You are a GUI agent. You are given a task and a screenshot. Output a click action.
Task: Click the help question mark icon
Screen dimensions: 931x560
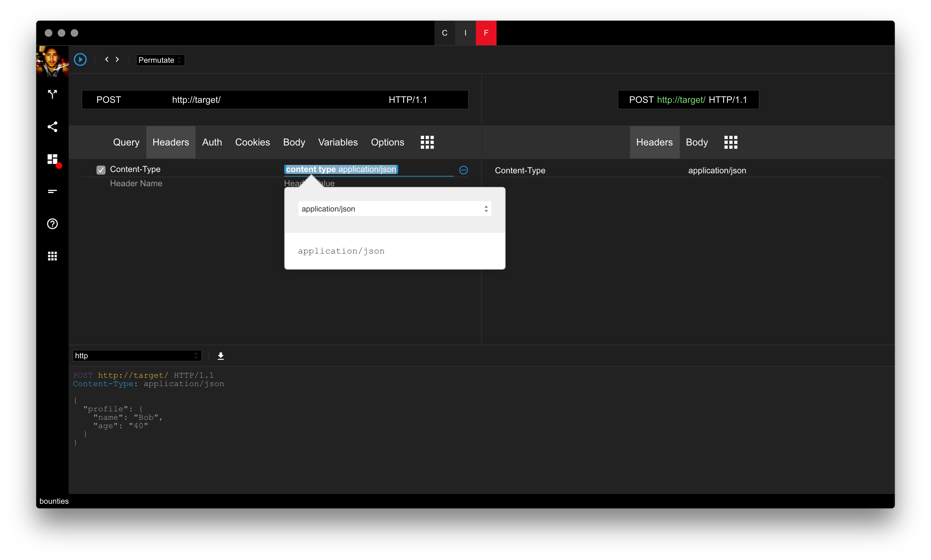click(52, 224)
